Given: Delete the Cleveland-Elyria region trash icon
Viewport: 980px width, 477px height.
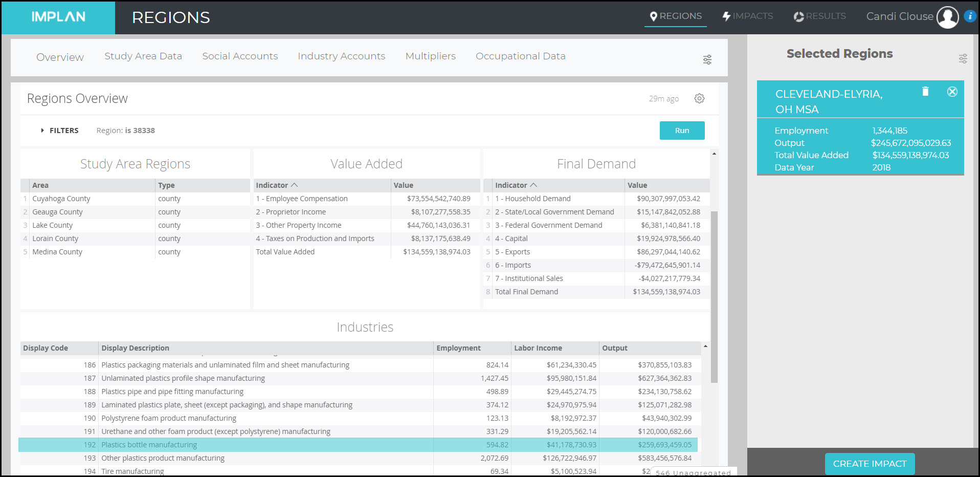Looking at the screenshot, I should pyautogui.click(x=925, y=91).
